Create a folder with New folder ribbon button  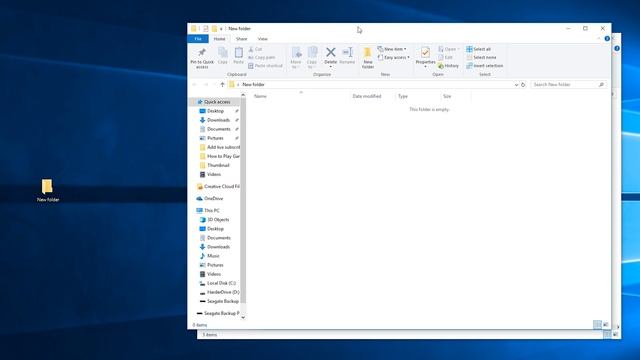click(x=368, y=58)
